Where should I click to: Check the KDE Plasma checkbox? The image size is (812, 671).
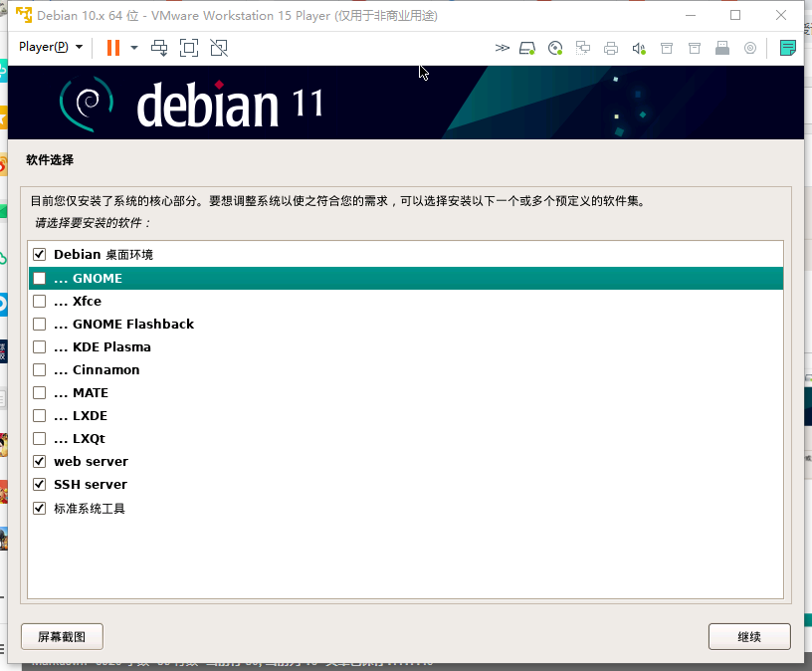[40, 346]
